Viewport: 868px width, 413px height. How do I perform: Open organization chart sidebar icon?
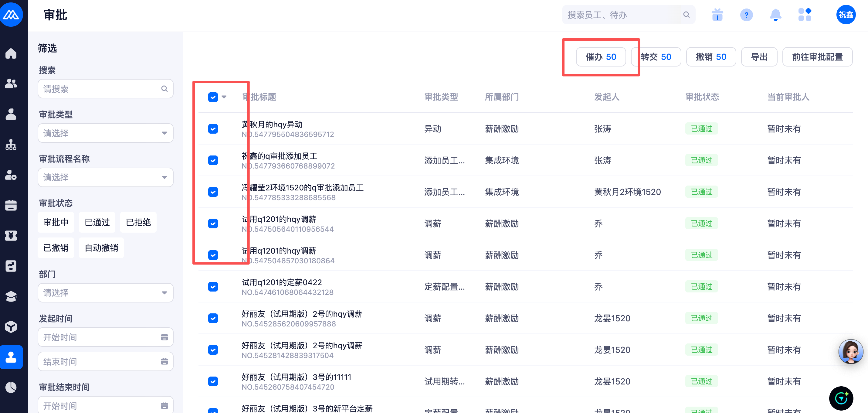coord(11,145)
